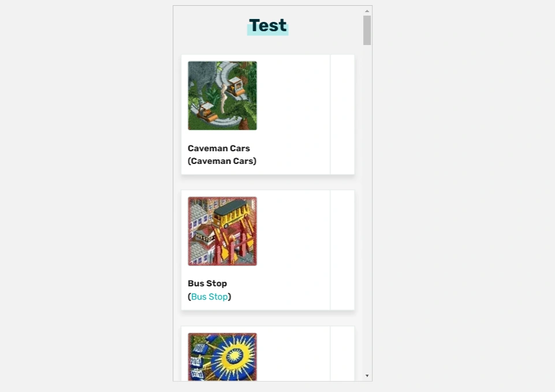Click the scrollbar down arrow
Screen dimensions: 555x392
pyautogui.click(x=367, y=376)
